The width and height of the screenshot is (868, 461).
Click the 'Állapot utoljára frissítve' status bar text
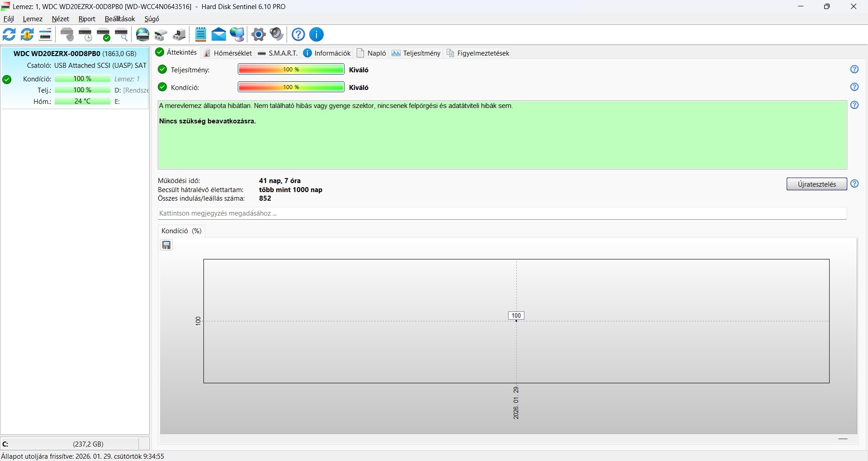click(x=83, y=456)
